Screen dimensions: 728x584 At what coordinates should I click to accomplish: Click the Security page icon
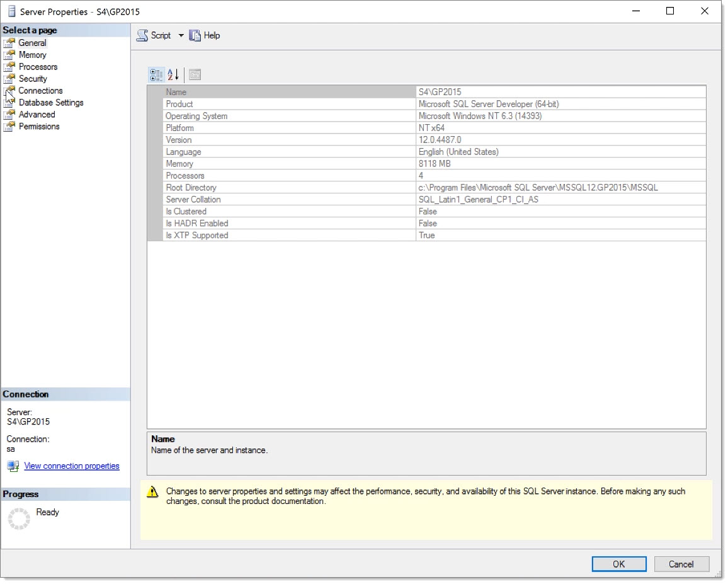point(9,79)
